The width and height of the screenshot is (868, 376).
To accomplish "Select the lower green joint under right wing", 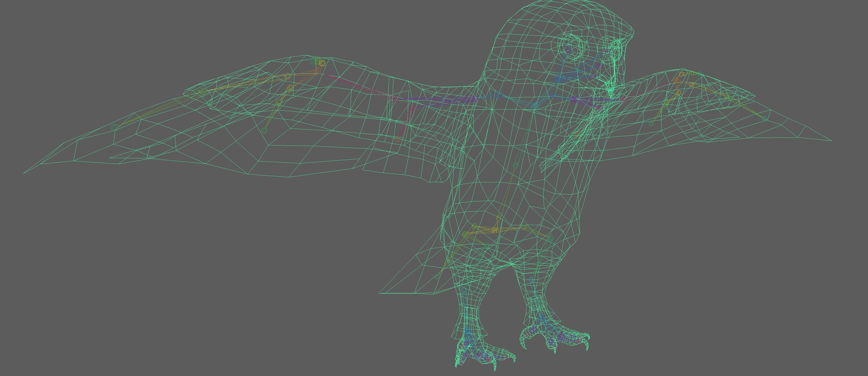I will click(x=651, y=124).
